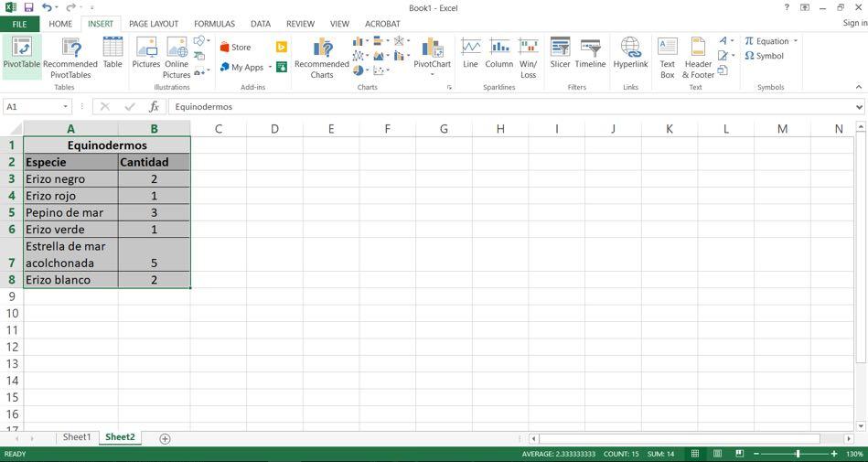Viewport: 868px width, 462px height.
Task: Select column header C
Action: pyautogui.click(x=219, y=129)
